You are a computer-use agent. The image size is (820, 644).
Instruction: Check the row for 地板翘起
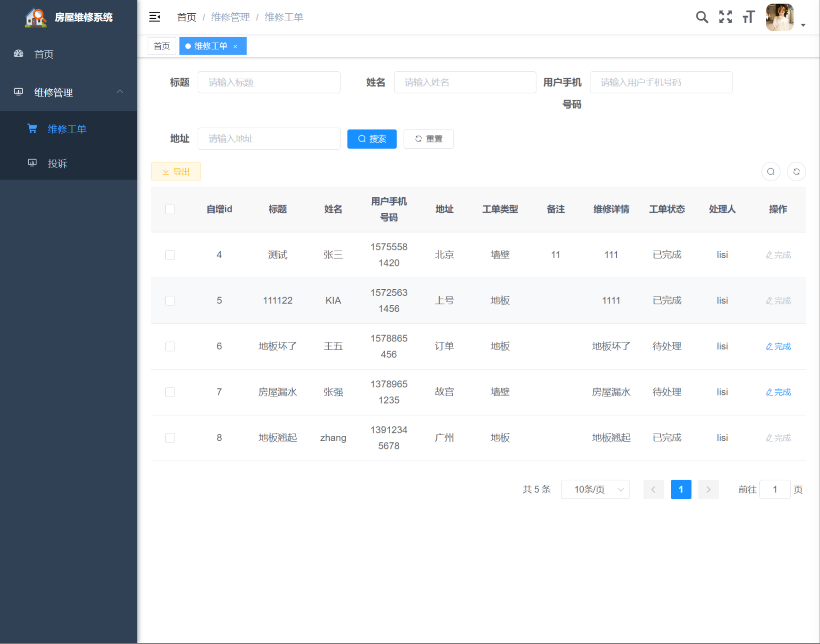[170, 438]
